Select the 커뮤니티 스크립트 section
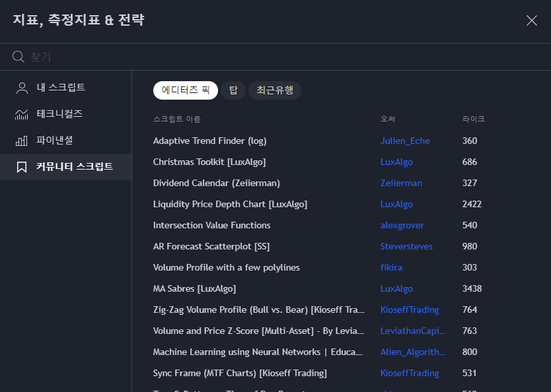Image resolution: width=551 pixels, height=392 pixels. point(65,167)
